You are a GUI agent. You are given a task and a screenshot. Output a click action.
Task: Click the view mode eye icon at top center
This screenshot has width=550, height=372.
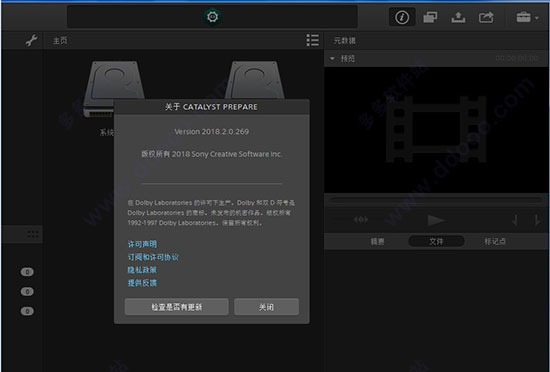point(212,16)
